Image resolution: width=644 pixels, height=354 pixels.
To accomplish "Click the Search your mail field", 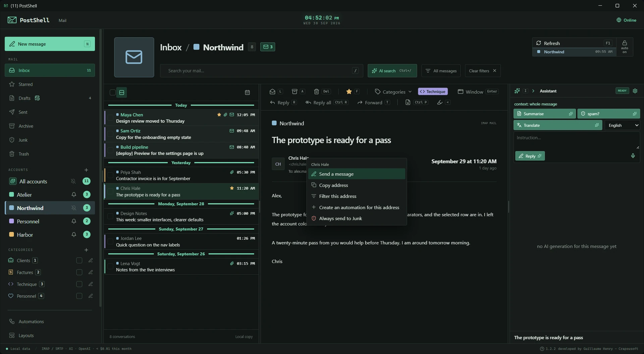I will (x=261, y=71).
